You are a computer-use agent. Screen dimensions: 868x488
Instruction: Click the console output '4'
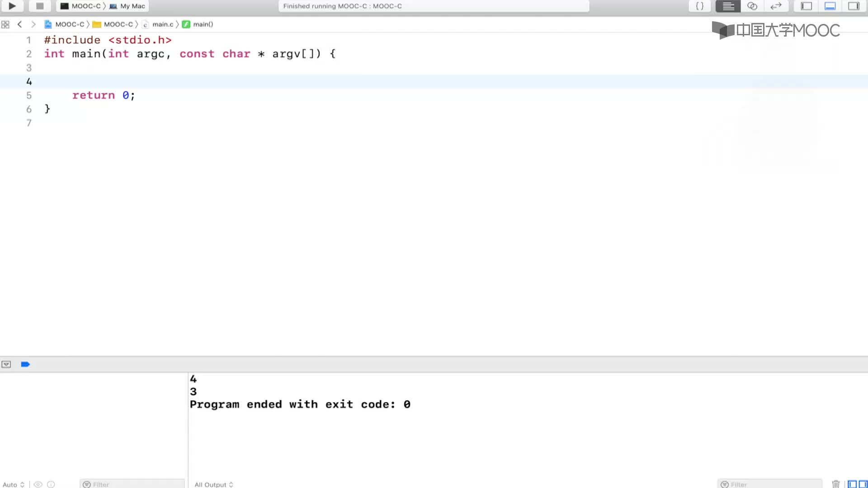[193, 379]
